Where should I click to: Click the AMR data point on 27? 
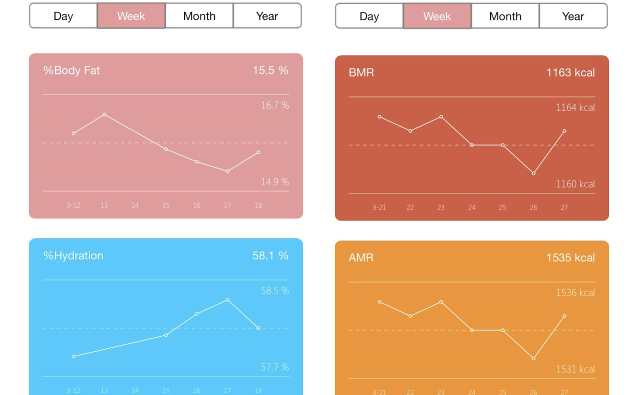pos(564,316)
